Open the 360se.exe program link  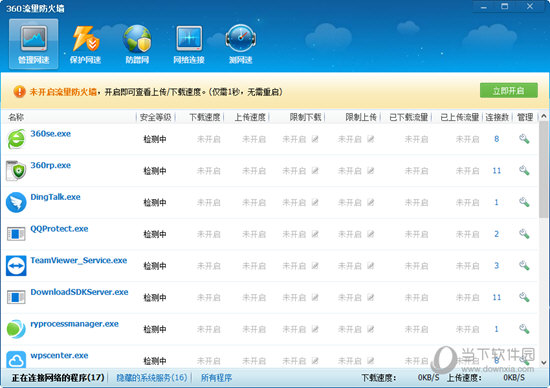(x=51, y=134)
